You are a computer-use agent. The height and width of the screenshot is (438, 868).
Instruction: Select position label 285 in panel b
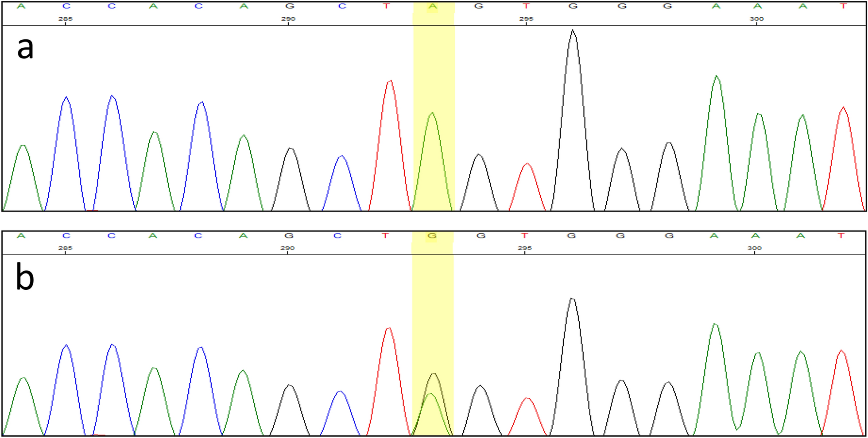(x=65, y=248)
